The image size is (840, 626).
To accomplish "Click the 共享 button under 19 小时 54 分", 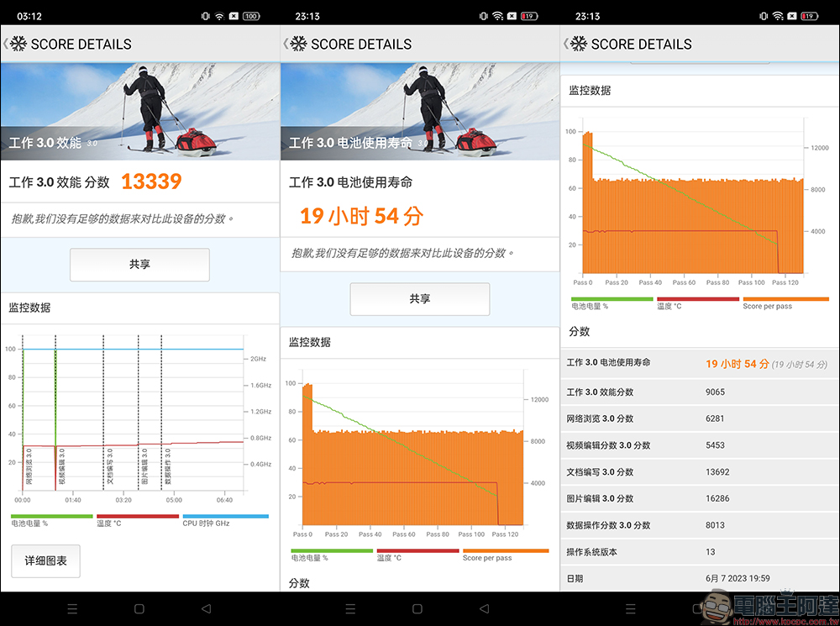I will point(419,299).
